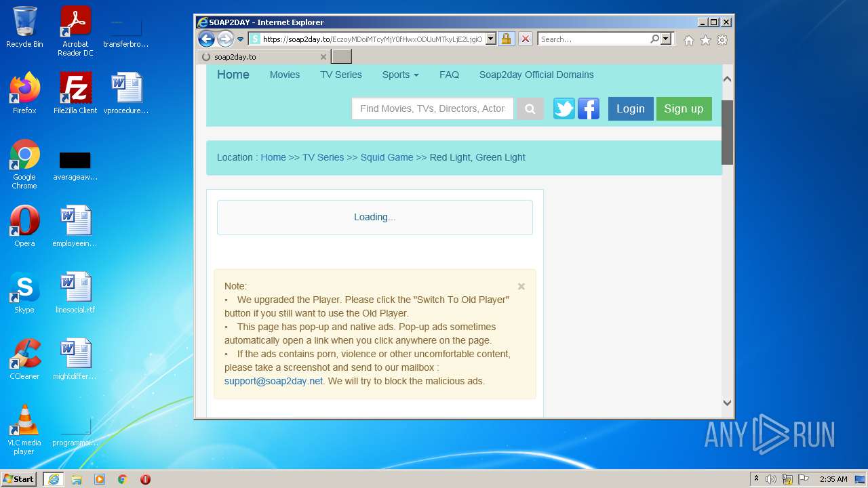Open the Recycle Bin desktop icon
The height and width of the screenshot is (488, 868).
pyautogui.click(x=24, y=27)
